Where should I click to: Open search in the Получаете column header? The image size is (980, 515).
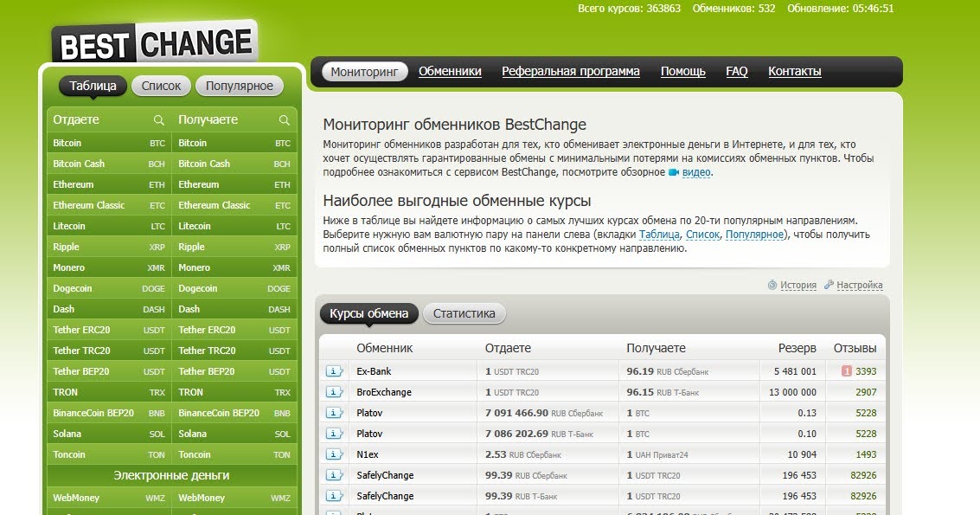(283, 119)
